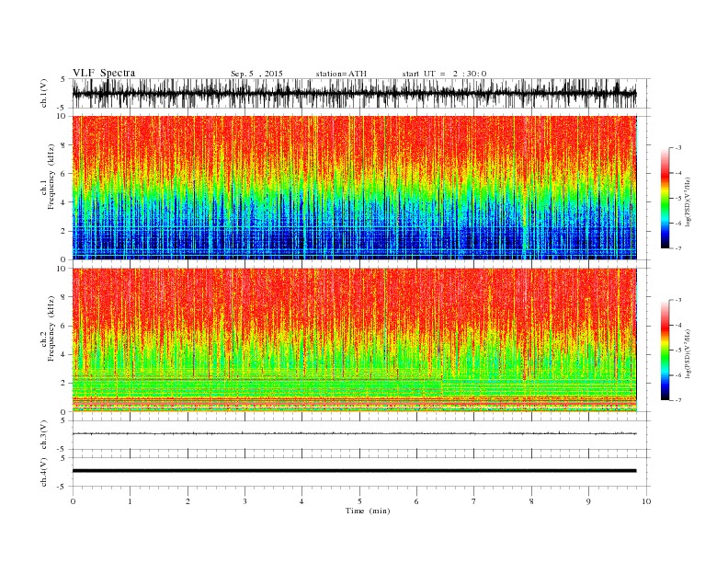Click the color scale bar beside ch.2 spectrogram
Screen dimensions: 728x563
pyautogui.click(x=665, y=350)
